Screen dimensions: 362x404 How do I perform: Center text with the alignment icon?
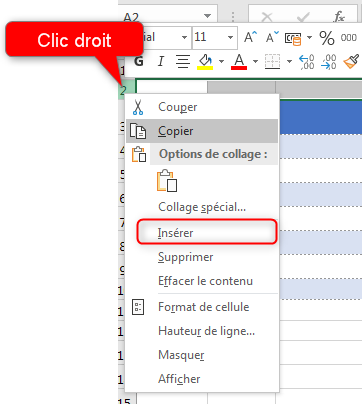pos(183,61)
